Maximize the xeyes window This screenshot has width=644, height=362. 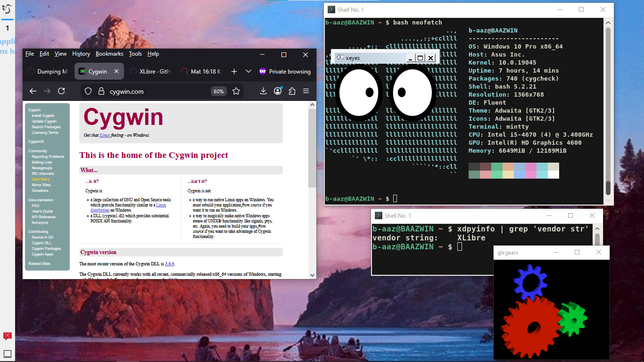[420, 58]
